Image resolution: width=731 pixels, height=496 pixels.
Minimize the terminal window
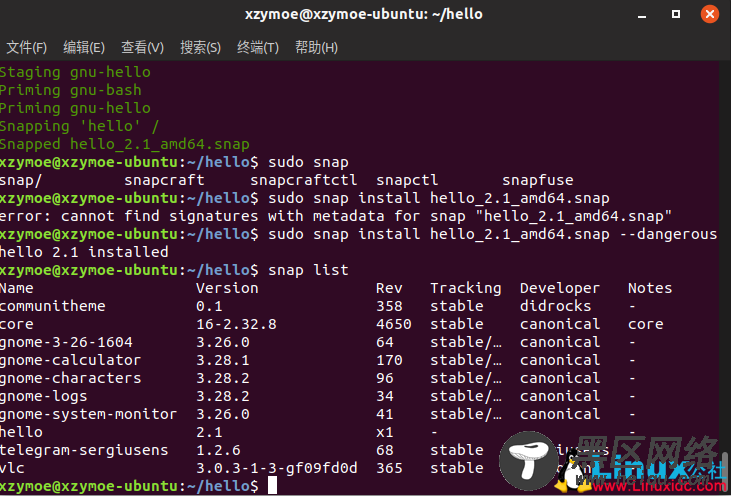click(x=642, y=15)
